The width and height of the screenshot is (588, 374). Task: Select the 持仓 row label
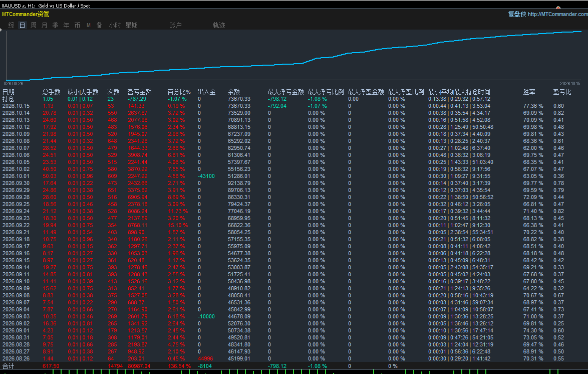pos(8,99)
